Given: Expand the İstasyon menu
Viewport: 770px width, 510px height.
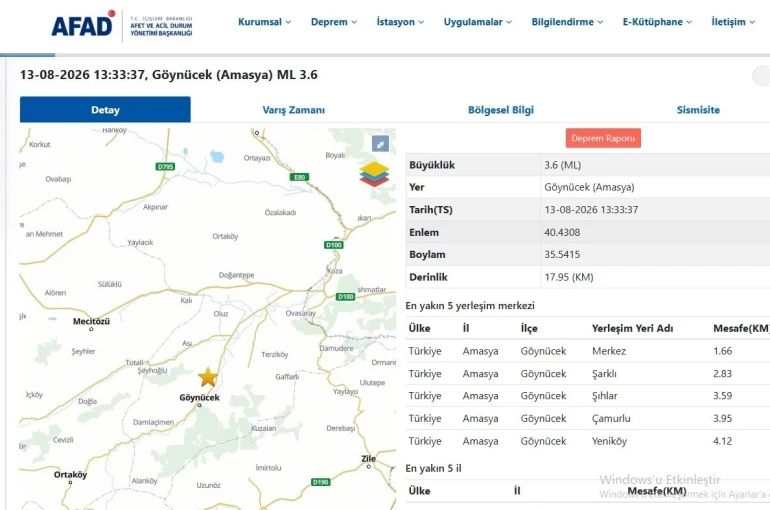Looking at the screenshot, I should [400, 22].
